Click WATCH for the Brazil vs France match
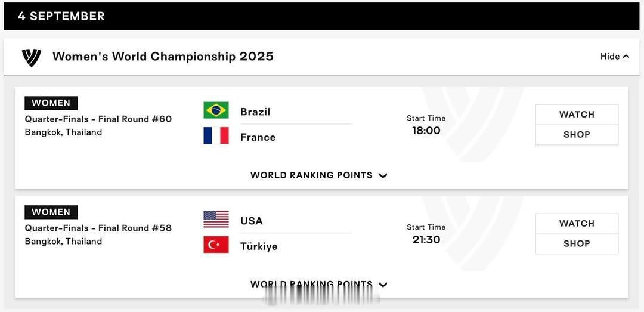The width and height of the screenshot is (644, 312). pos(577,115)
